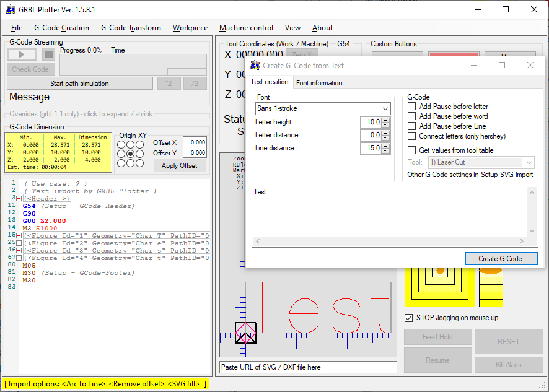Increase Letter height with the up stepper
Screen dimensions: 549x392
point(386,119)
